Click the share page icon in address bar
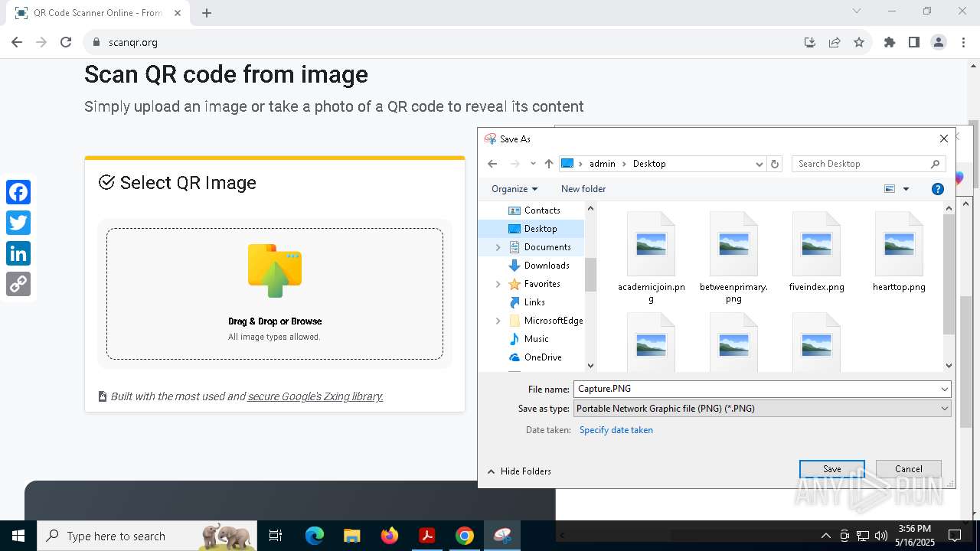 (x=835, y=42)
